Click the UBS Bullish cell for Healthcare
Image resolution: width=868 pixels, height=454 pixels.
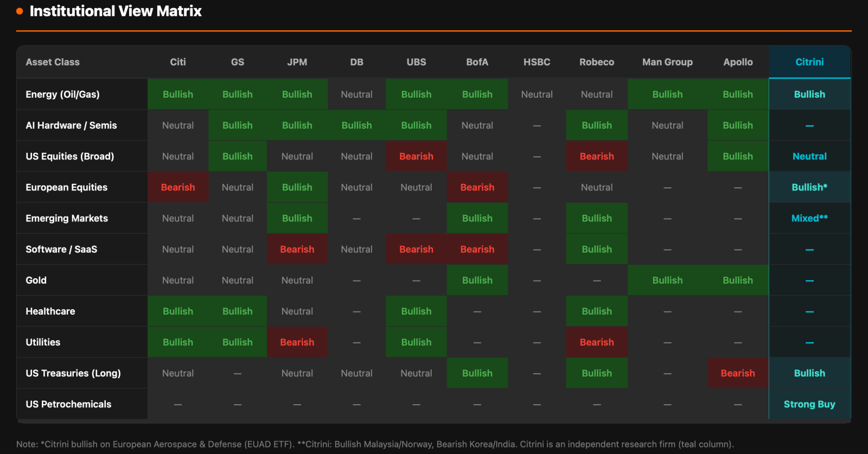[416, 311]
